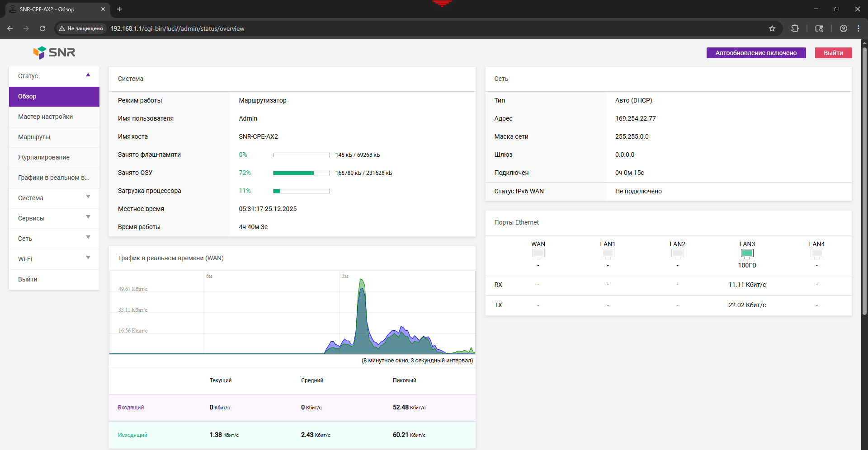Expand the Wi-Fi sidebar menu

tap(54, 259)
